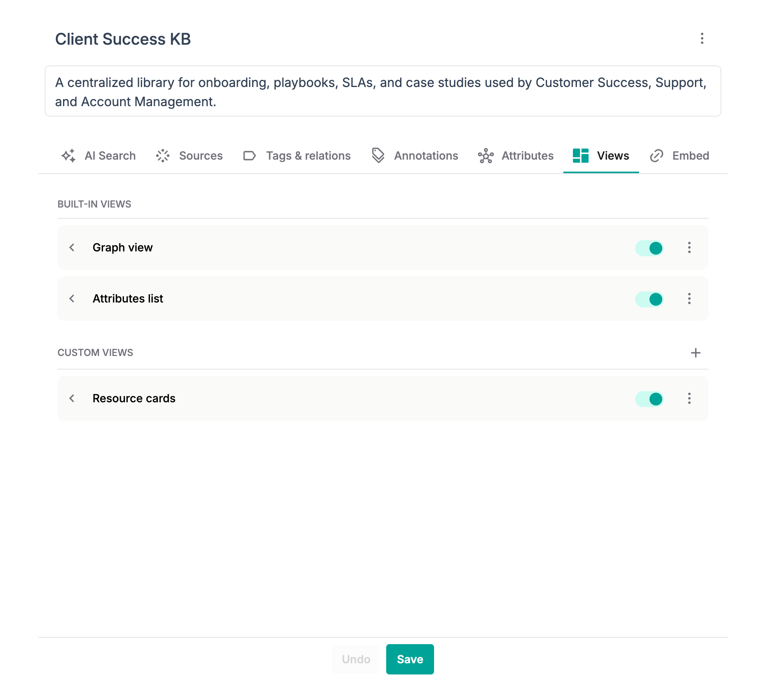Click the AI Search sparkle icon

(x=68, y=156)
